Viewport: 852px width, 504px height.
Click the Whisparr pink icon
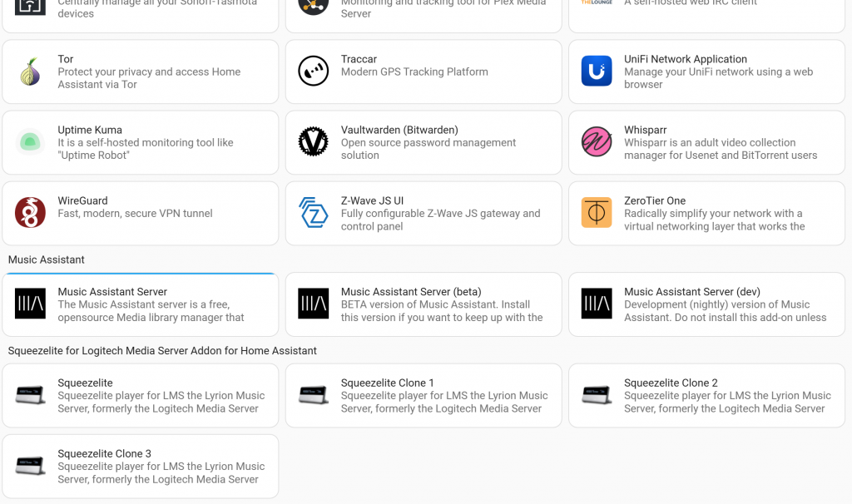[597, 142]
